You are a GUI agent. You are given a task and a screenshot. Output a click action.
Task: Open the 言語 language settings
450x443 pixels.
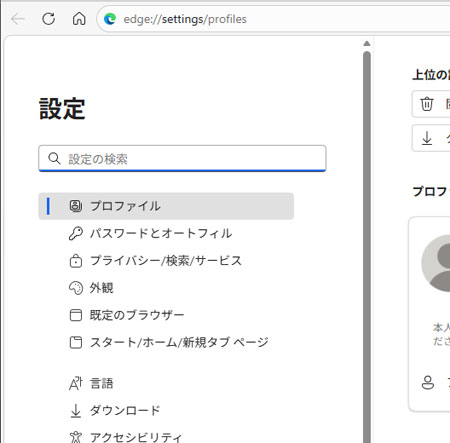(x=166, y=383)
